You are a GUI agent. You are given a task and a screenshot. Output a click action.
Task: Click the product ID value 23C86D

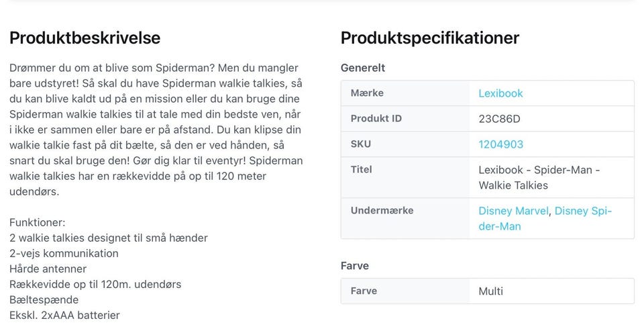499,119
